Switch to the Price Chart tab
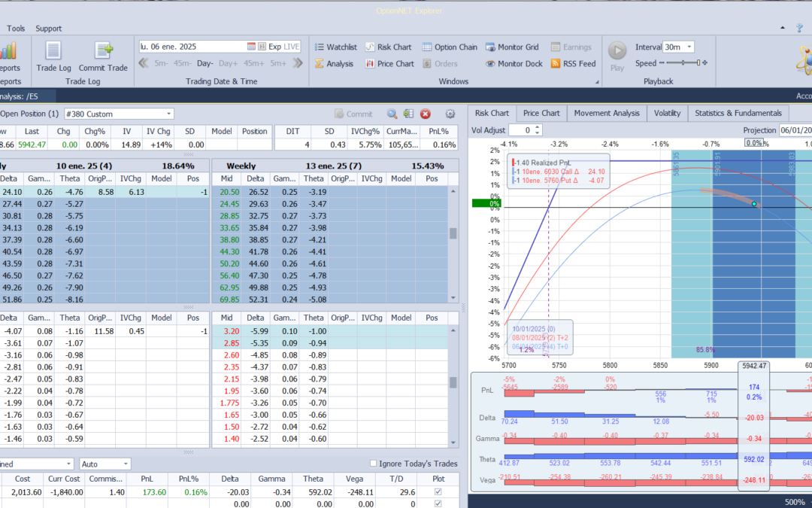 (541, 113)
